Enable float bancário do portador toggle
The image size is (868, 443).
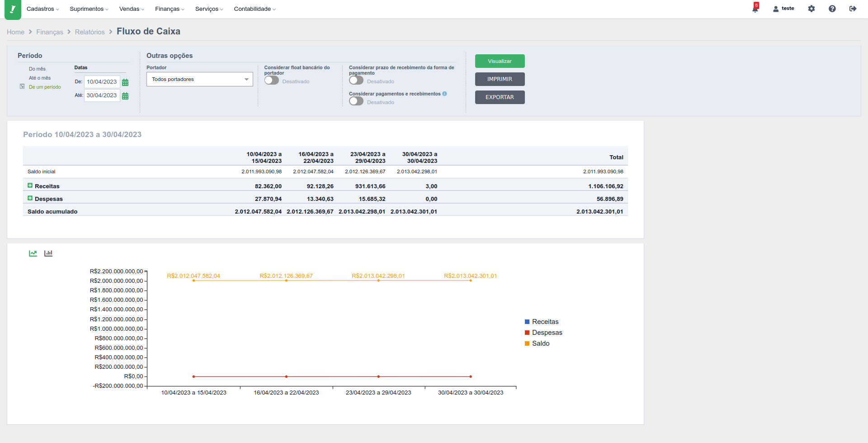(x=271, y=81)
